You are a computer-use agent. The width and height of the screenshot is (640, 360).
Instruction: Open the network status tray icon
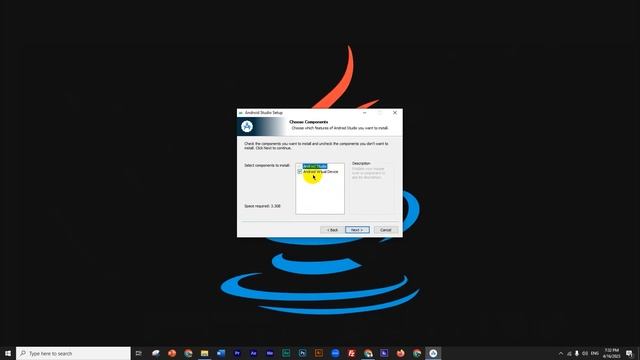point(569,353)
